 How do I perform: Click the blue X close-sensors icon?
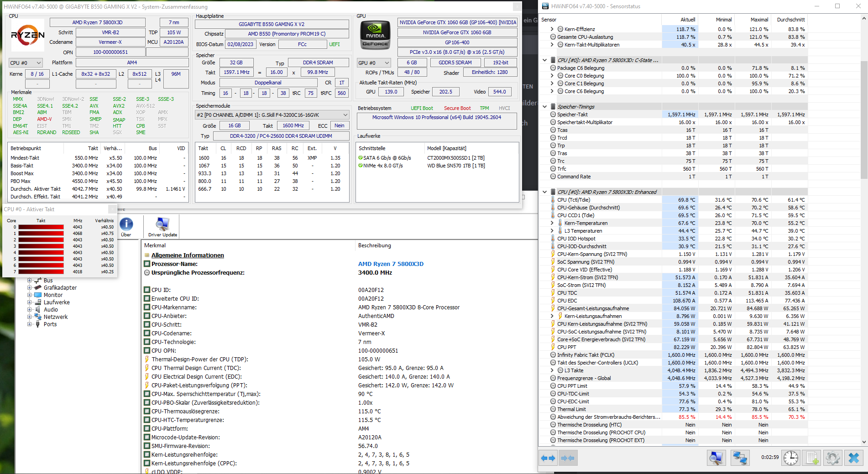pyautogui.click(x=854, y=458)
